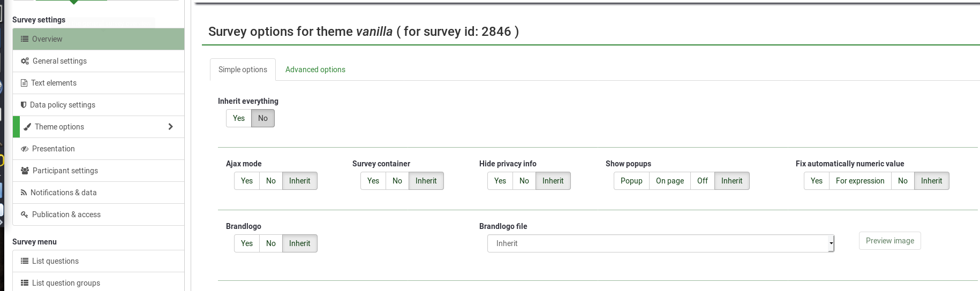Viewport: 980px width, 291px height.
Task: Expand Theme options chevron arrow
Action: click(x=171, y=127)
